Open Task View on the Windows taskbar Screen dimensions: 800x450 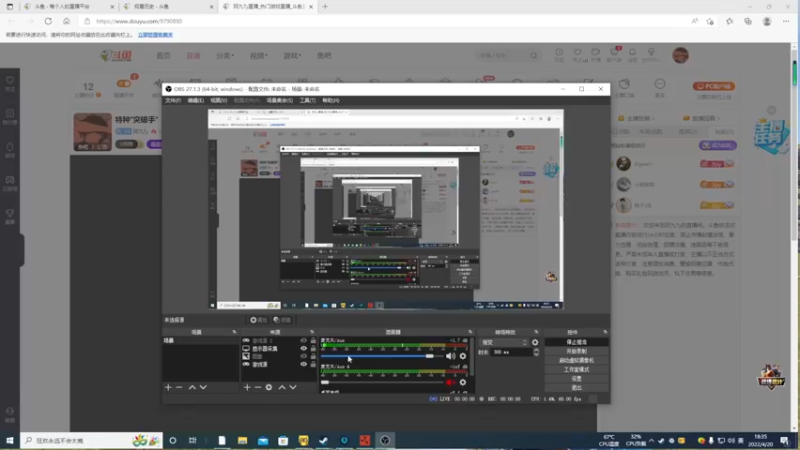click(x=192, y=440)
